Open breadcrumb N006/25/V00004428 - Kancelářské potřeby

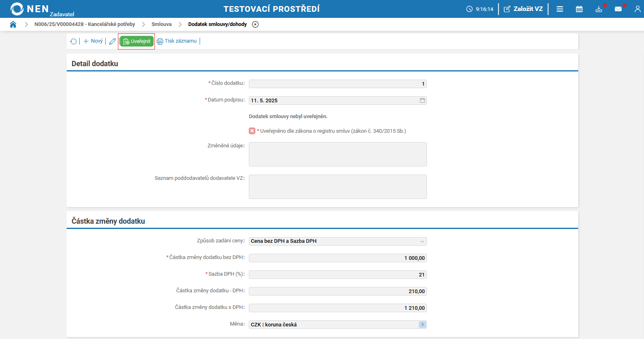coord(85,24)
